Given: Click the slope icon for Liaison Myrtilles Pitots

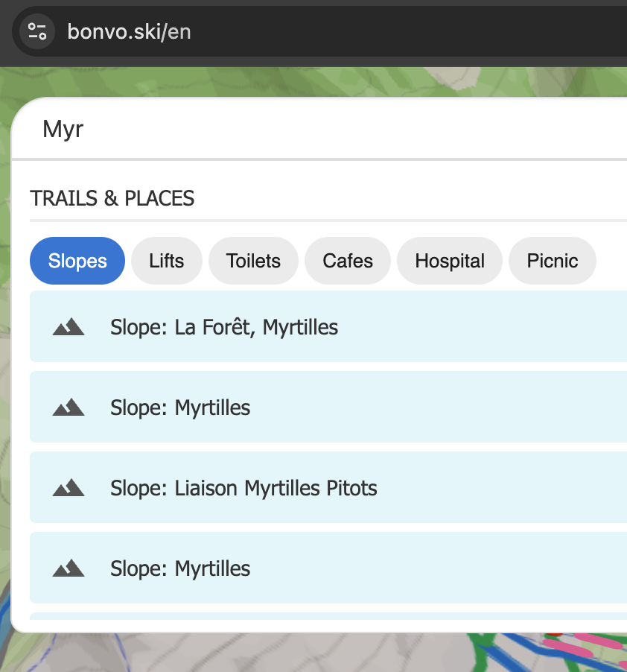Looking at the screenshot, I should click(x=67, y=487).
